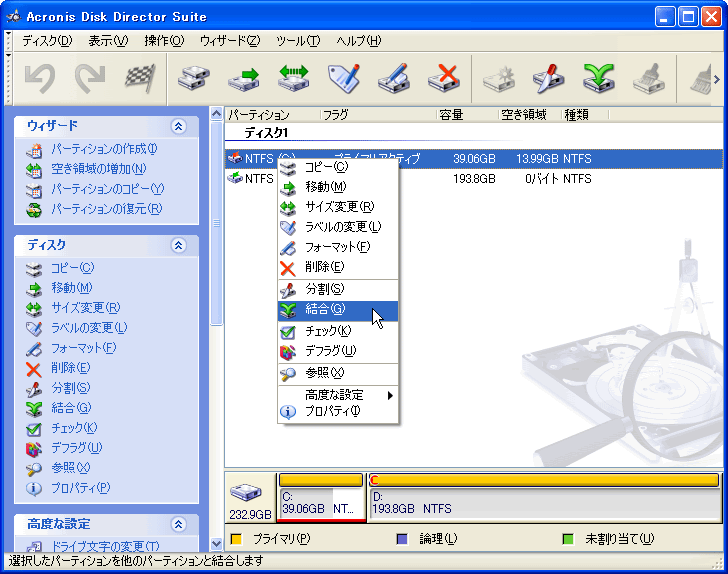
Task: Select the 193.8GB NTFS partition row
Action: point(474,179)
